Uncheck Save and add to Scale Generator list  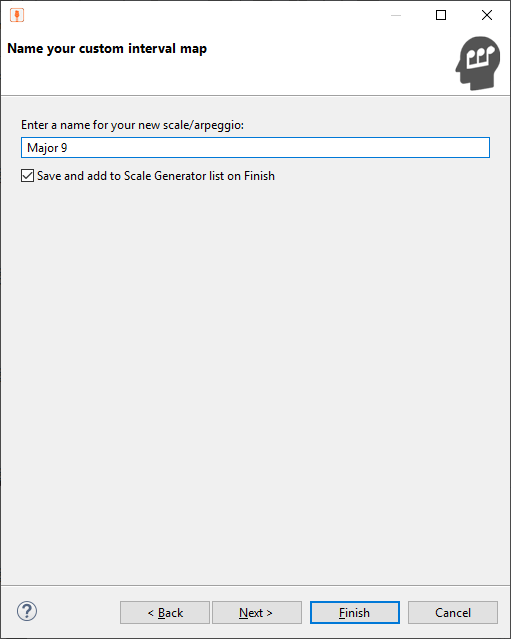click(x=27, y=176)
